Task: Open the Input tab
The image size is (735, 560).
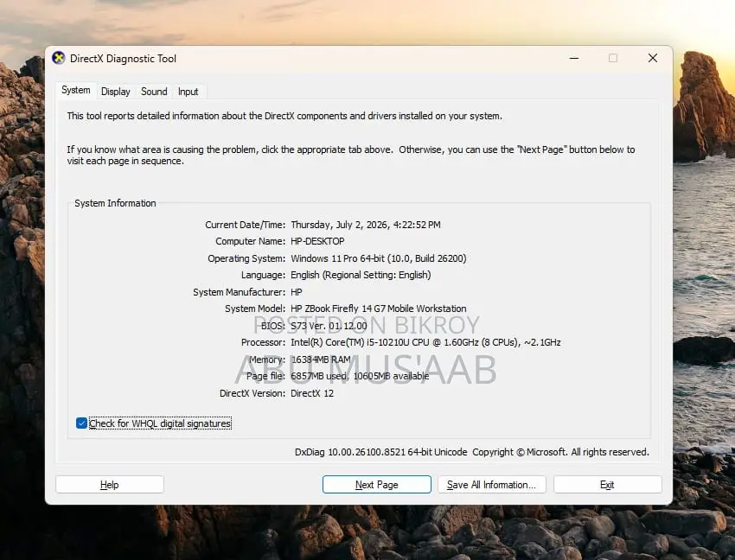Action: 188,92
